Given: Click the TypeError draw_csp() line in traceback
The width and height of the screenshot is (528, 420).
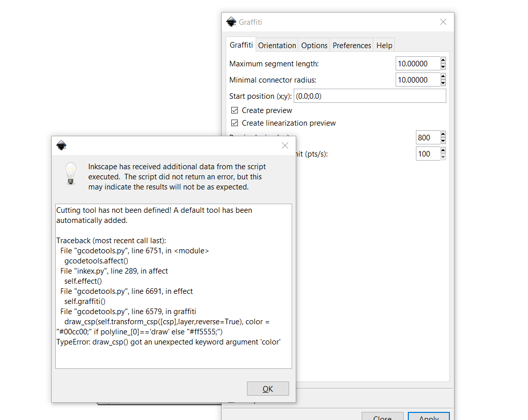Looking at the screenshot, I should [x=168, y=342].
